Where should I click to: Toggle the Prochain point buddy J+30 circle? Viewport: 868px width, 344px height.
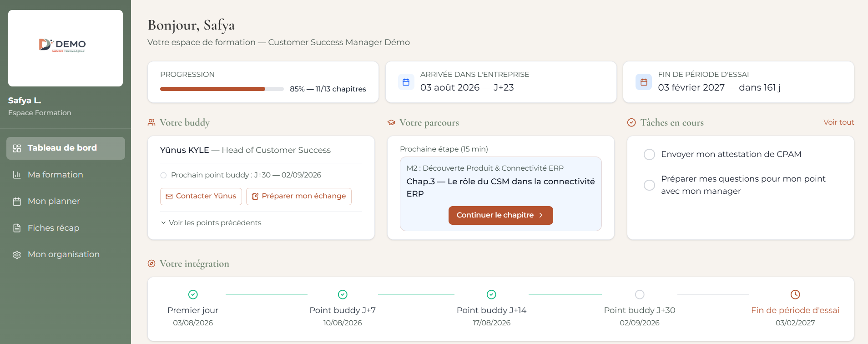click(163, 175)
